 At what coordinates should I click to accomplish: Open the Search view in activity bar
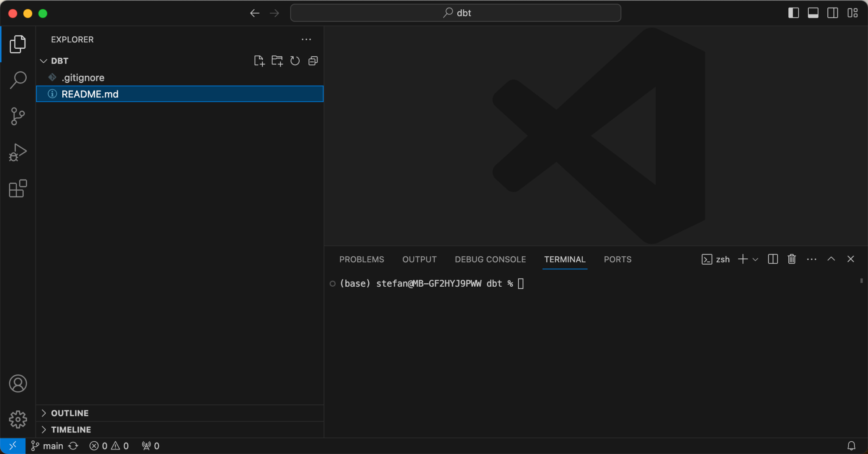click(18, 80)
